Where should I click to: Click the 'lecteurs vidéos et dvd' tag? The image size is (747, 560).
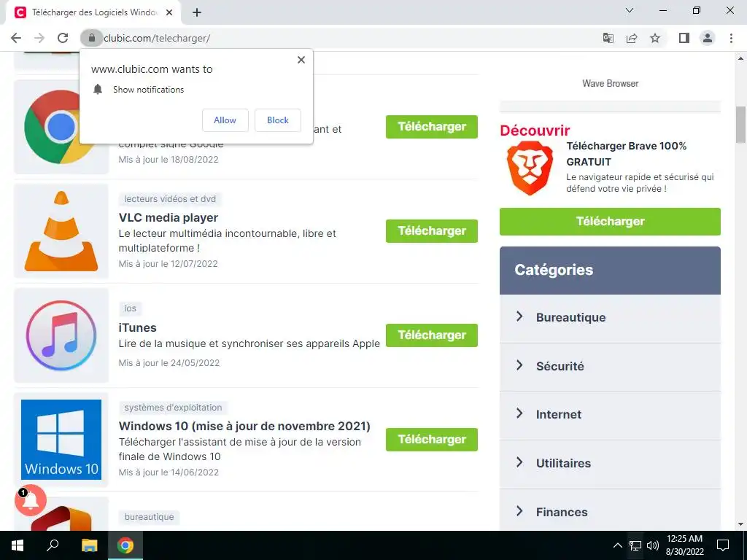coord(170,199)
